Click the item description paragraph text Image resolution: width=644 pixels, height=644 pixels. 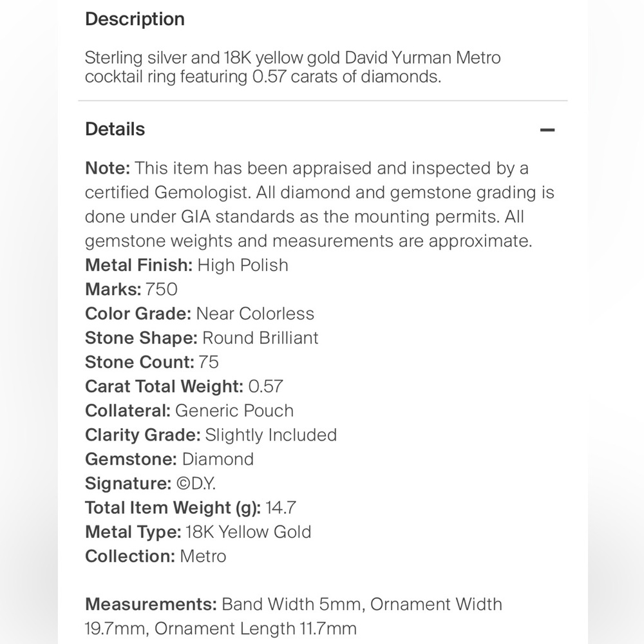point(292,67)
